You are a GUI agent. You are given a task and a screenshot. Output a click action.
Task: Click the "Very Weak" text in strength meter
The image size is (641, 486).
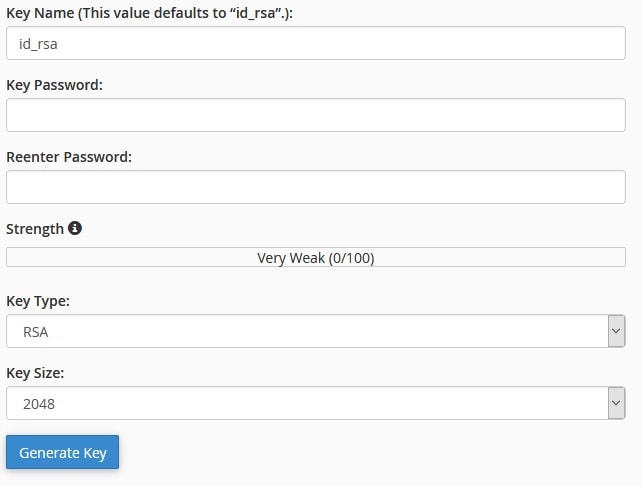(291, 258)
